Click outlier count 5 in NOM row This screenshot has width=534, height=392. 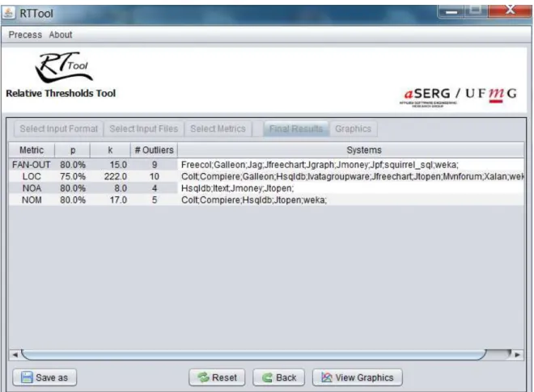(x=154, y=200)
